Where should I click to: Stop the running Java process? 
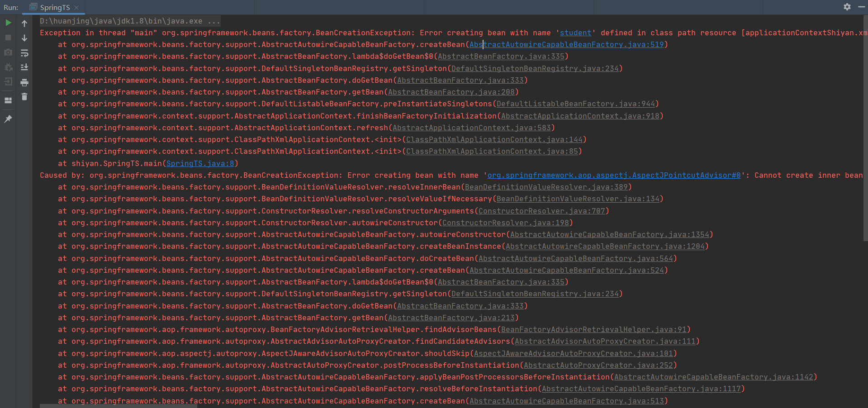[8, 38]
